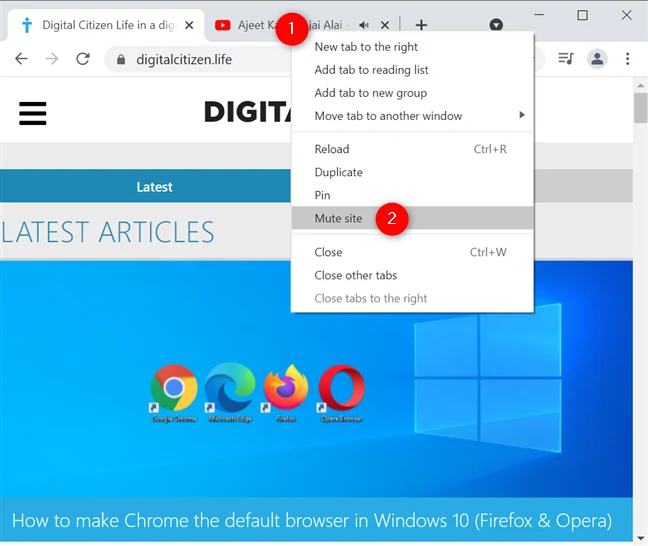Open the user profile avatar icon

pos(597,59)
